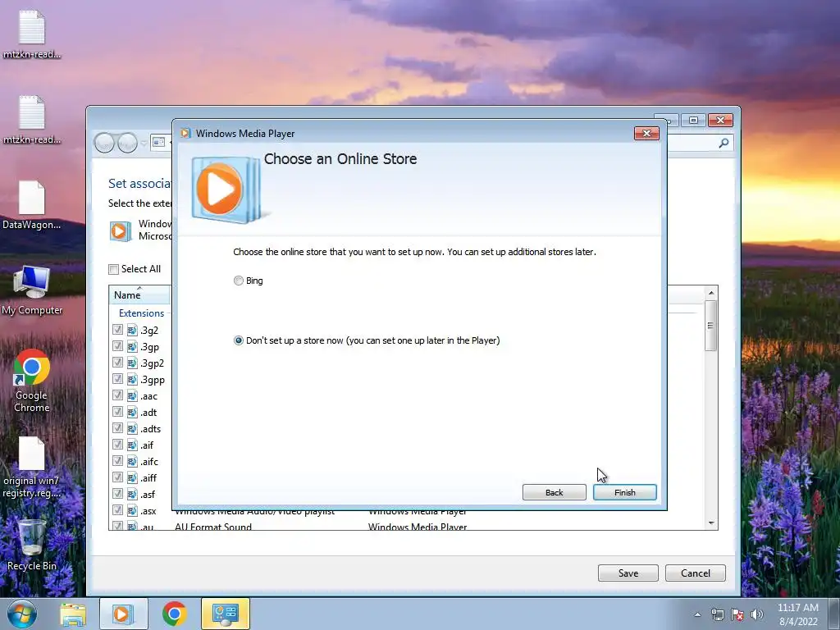This screenshot has width=840, height=630.
Task: Save the file associations
Action: (x=628, y=573)
